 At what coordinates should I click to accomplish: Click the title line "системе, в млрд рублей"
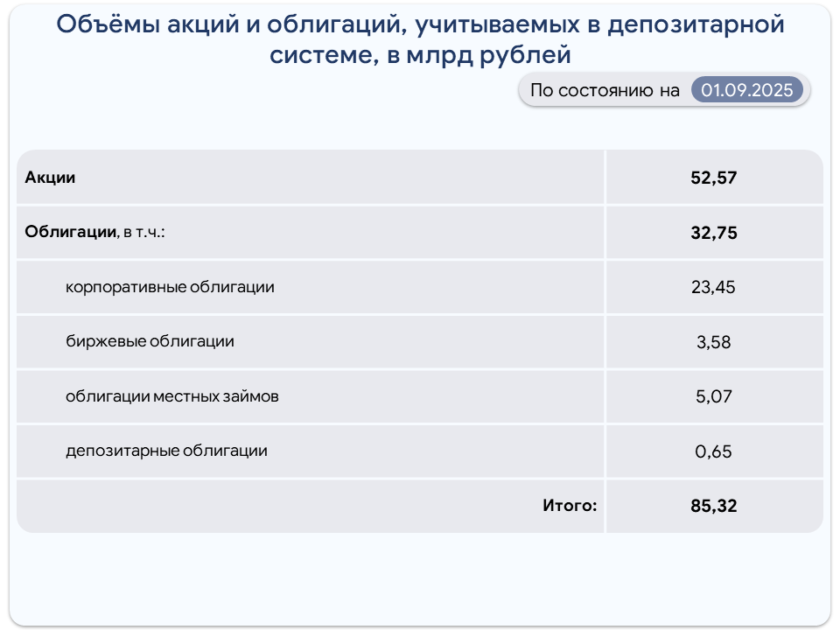click(x=420, y=55)
